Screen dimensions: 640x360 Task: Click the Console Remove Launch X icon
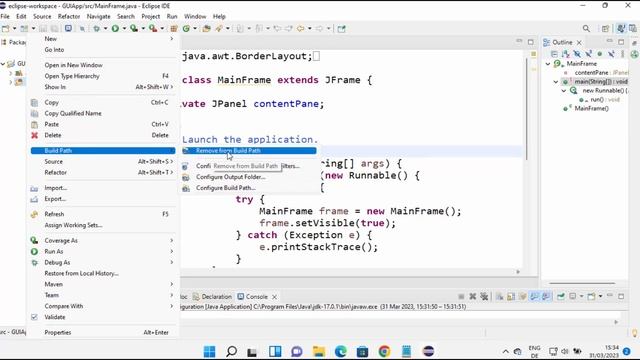[473, 297]
